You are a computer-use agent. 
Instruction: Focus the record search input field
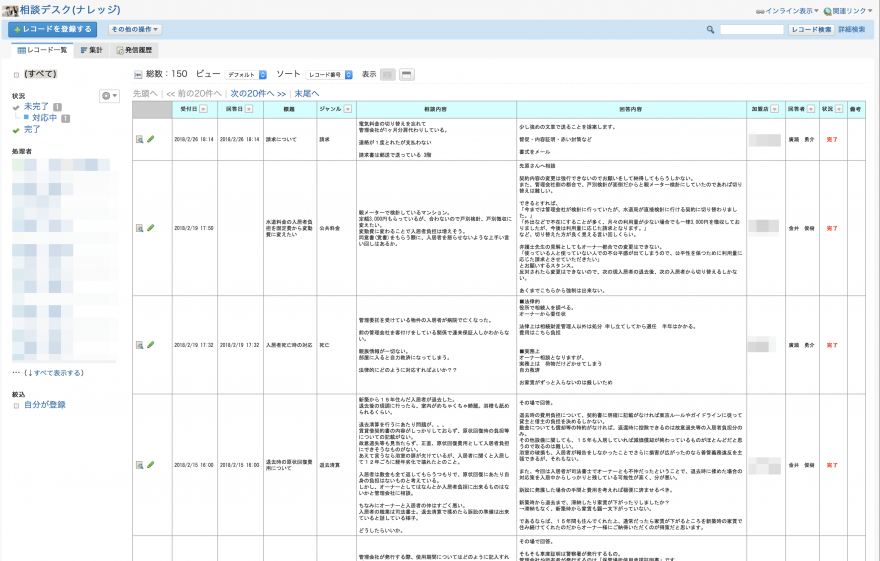coord(751,30)
